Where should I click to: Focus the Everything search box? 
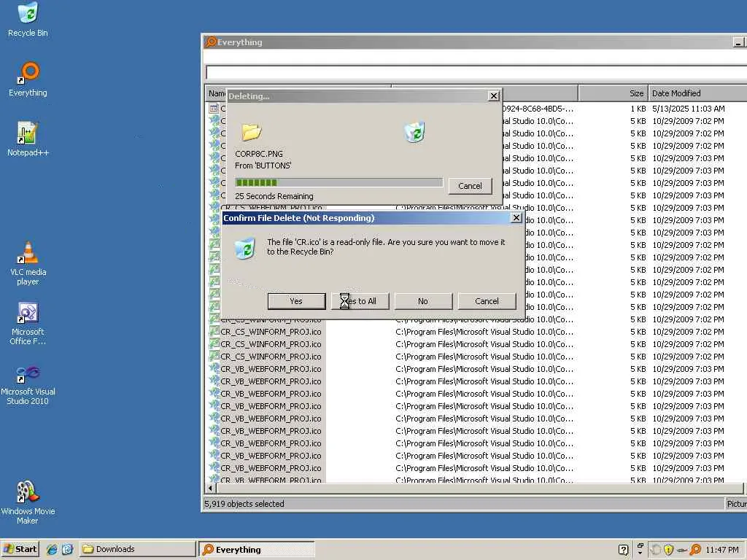tap(476, 72)
